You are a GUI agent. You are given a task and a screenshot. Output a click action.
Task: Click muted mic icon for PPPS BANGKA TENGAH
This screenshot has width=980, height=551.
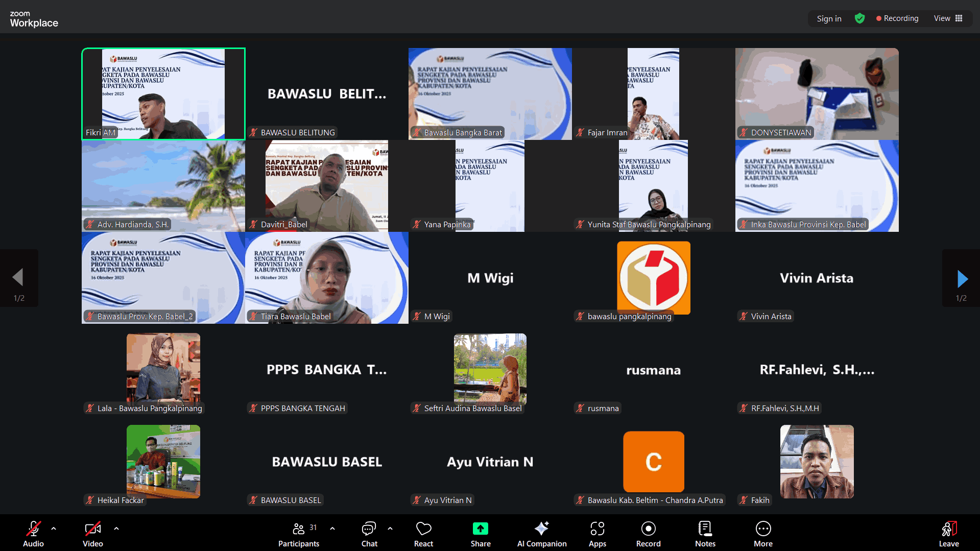[253, 409]
